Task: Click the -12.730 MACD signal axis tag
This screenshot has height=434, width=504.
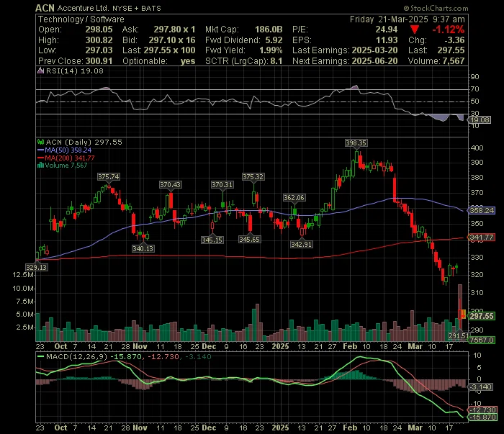Action: point(482,410)
